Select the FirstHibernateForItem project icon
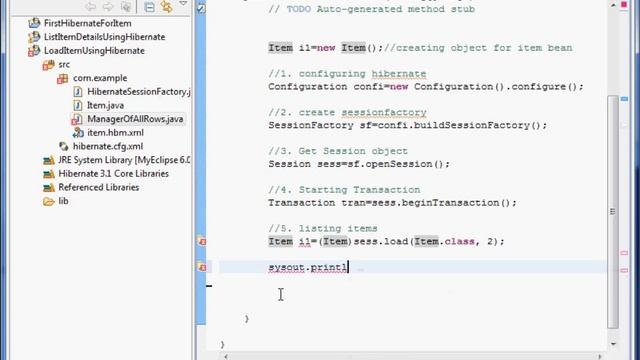This screenshot has width=640, height=360. point(34,23)
